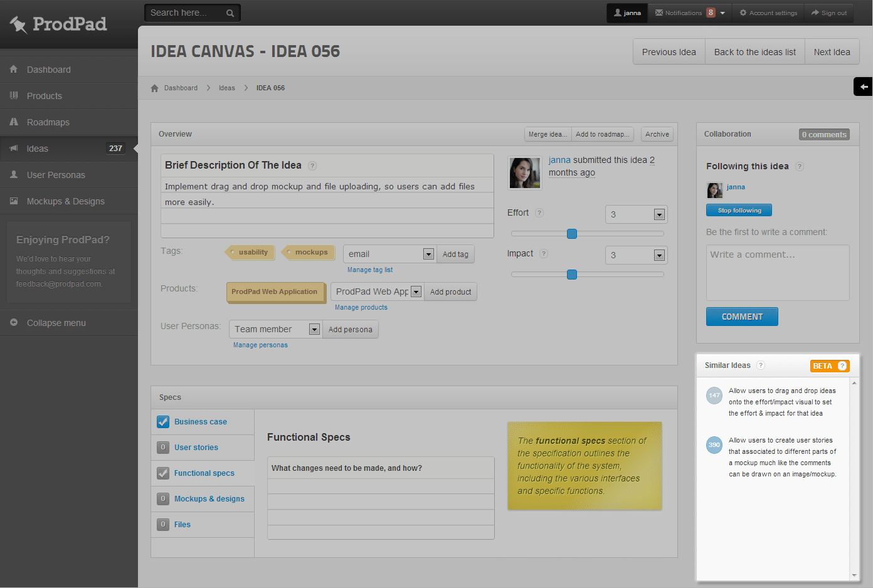The height and width of the screenshot is (588, 873).
Task: Click the Add persona button
Action: pyautogui.click(x=350, y=329)
